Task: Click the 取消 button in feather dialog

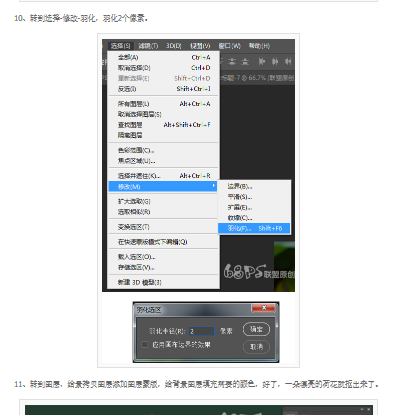Action: tap(256, 347)
